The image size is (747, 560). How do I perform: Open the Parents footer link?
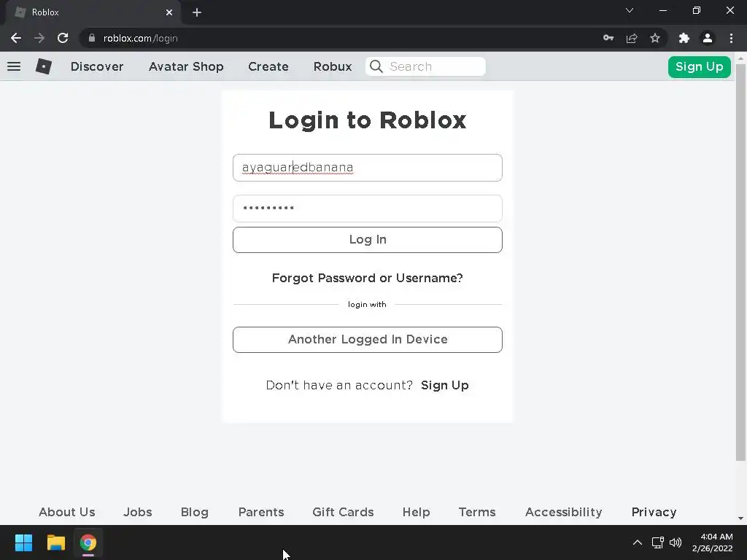point(261,512)
